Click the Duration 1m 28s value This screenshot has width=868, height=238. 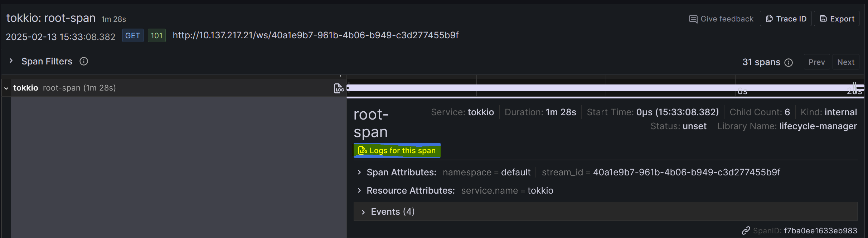(x=561, y=112)
